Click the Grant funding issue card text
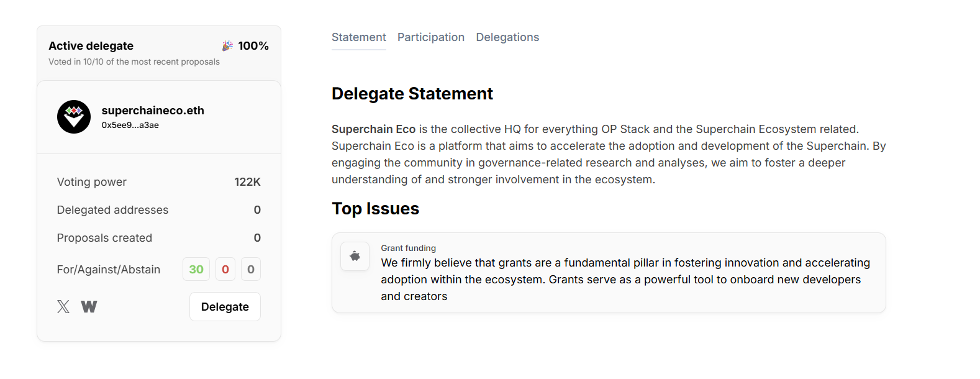 (625, 280)
